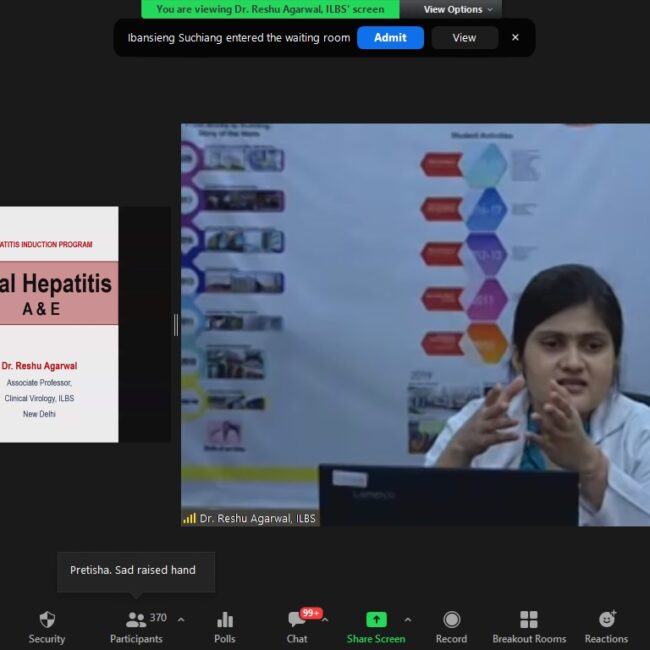Click the Pretisha raised hand notification
The width and height of the screenshot is (650, 650).
click(135, 570)
